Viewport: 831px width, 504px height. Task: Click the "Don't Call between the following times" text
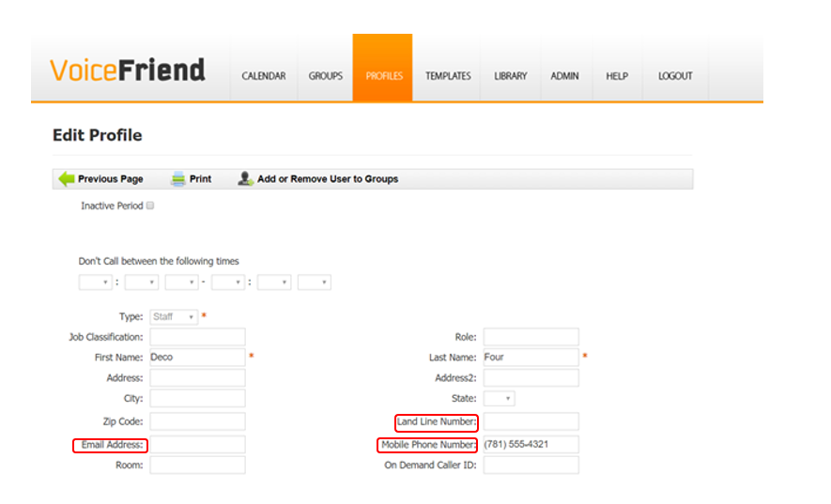(x=159, y=261)
